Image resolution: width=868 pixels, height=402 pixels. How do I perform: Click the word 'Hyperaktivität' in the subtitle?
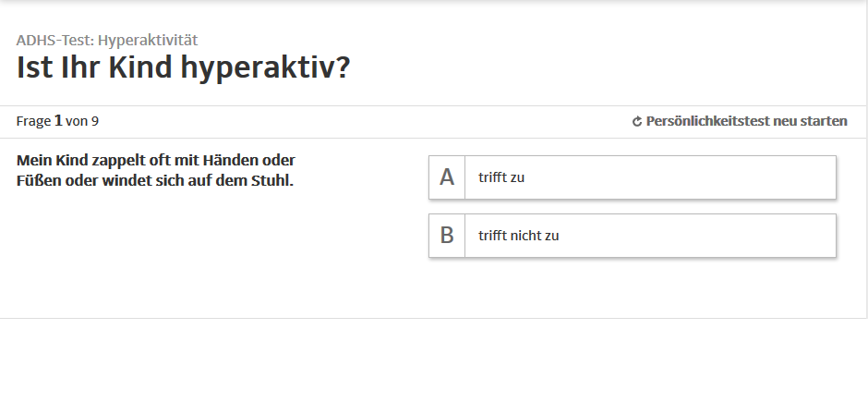tap(148, 40)
